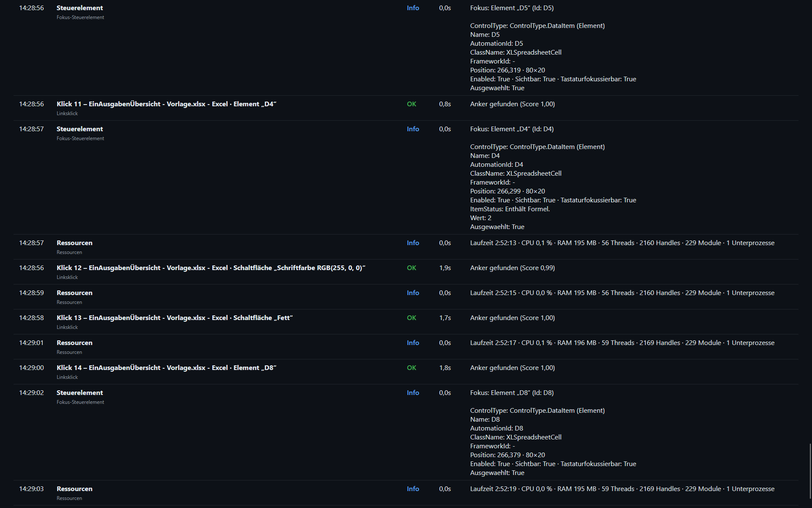
Task: Click OK status of Klick 11 row
Action: point(411,104)
